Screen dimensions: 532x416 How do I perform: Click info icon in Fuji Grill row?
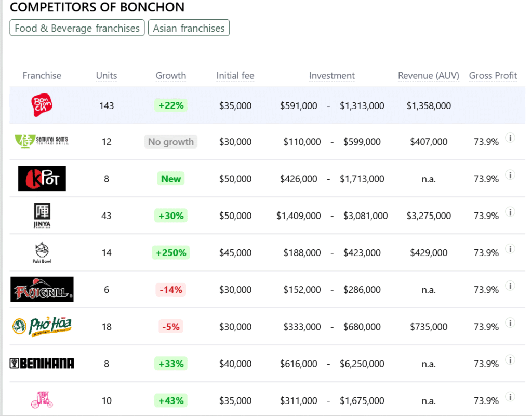click(x=510, y=286)
